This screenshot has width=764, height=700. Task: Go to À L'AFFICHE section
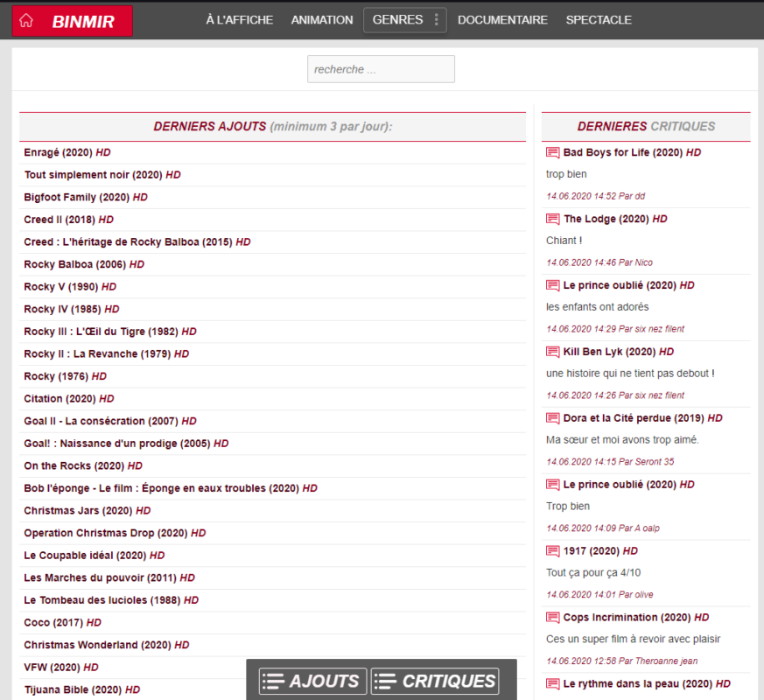click(x=239, y=20)
